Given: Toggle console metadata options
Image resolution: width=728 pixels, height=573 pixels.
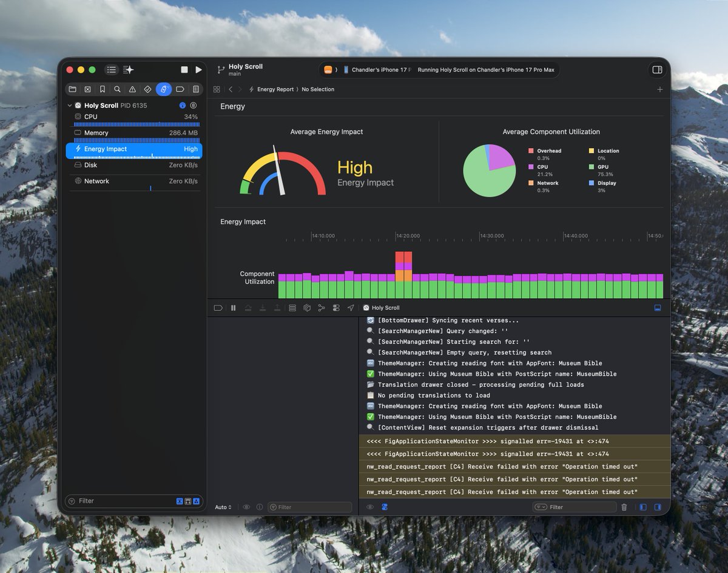Looking at the screenshot, I should 385,507.
